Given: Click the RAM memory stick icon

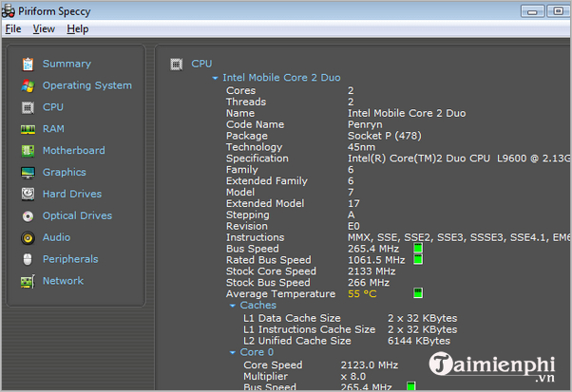Looking at the screenshot, I should tap(28, 129).
